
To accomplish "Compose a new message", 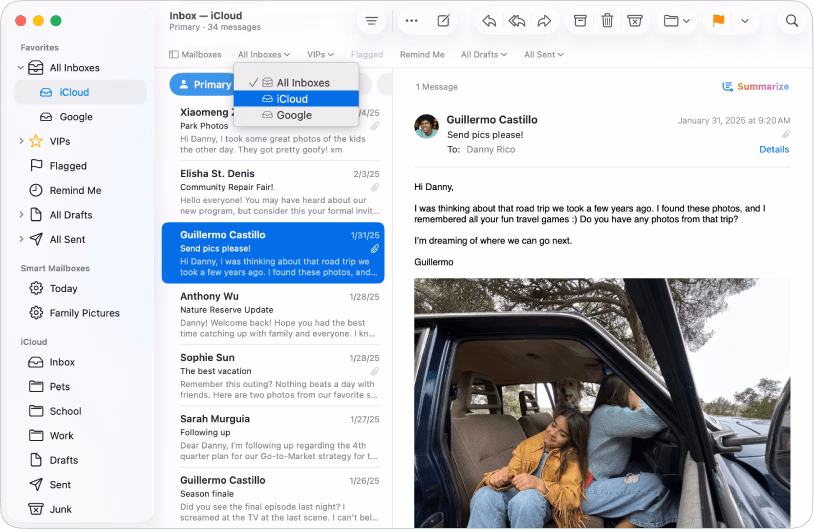I will click(443, 21).
